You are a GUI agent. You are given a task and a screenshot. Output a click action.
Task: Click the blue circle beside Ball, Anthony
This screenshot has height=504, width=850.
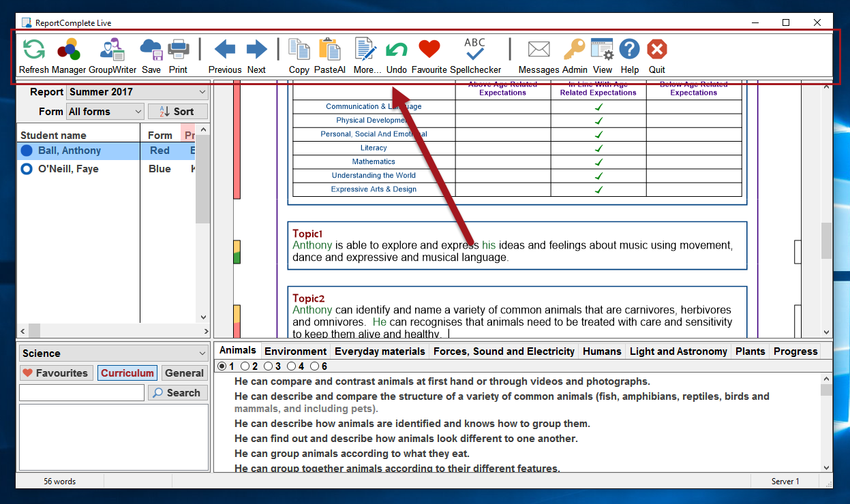point(27,151)
